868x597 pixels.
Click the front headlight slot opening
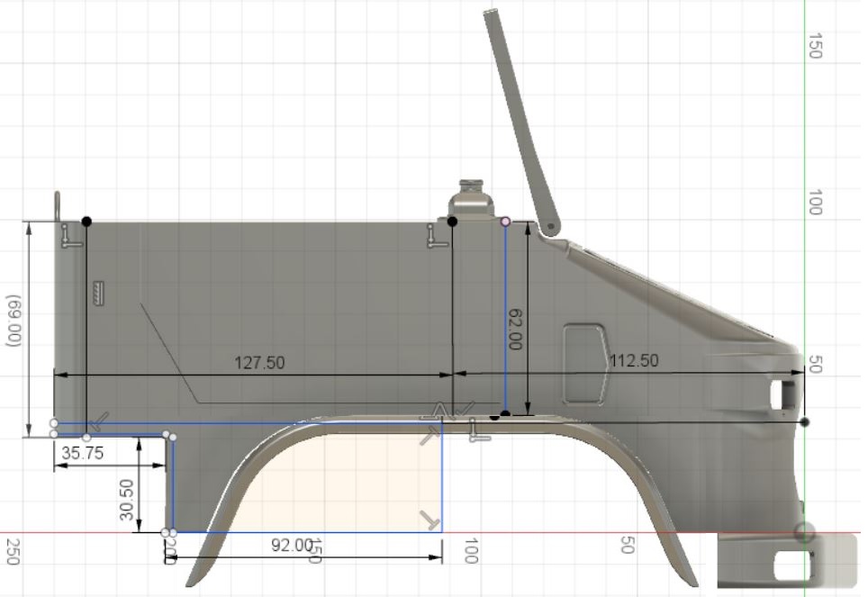point(782,393)
